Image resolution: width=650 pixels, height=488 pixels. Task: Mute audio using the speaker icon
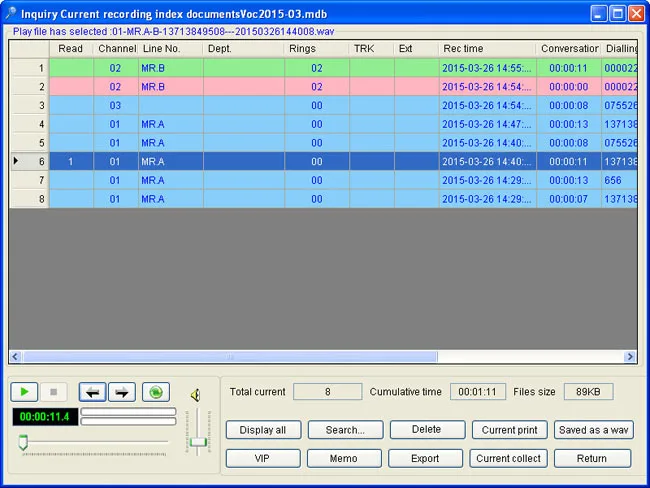[x=196, y=395]
